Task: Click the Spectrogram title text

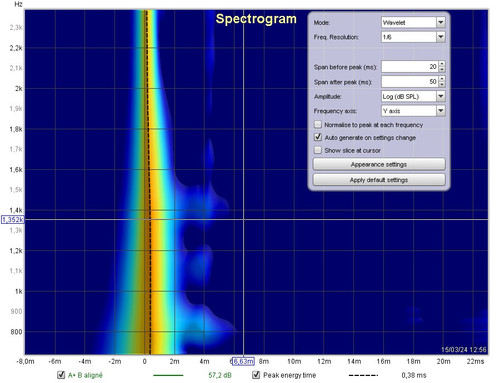Action: [256, 19]
